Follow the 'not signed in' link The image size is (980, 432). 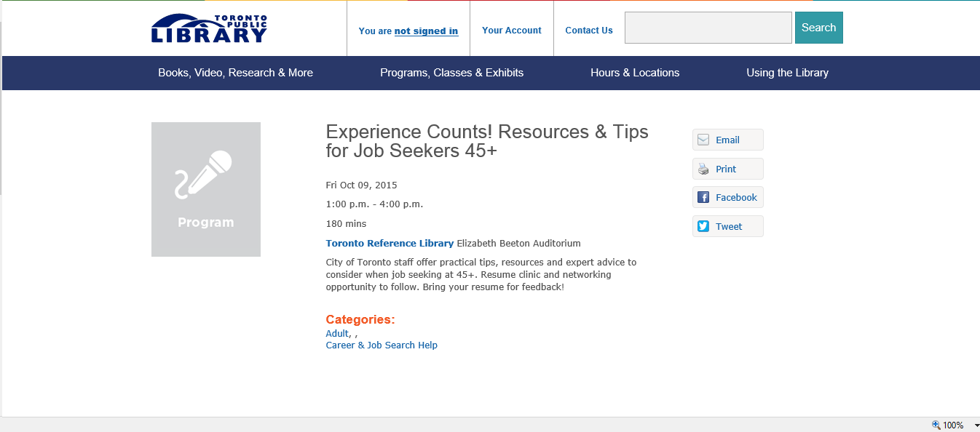click(426, 31)
